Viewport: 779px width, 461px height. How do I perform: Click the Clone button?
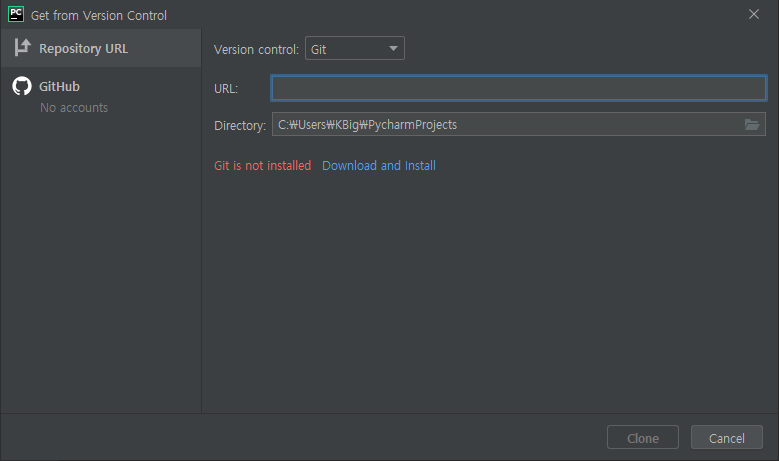(642, 437)
